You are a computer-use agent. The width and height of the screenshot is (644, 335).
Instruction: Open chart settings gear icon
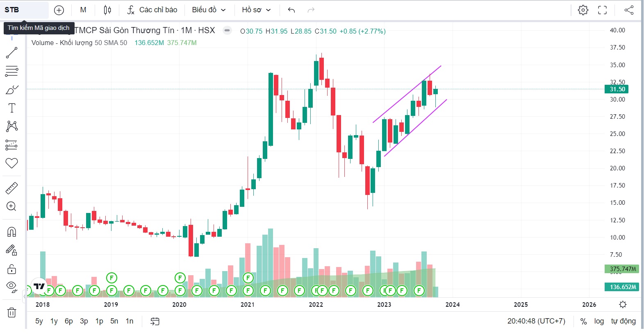583,10
